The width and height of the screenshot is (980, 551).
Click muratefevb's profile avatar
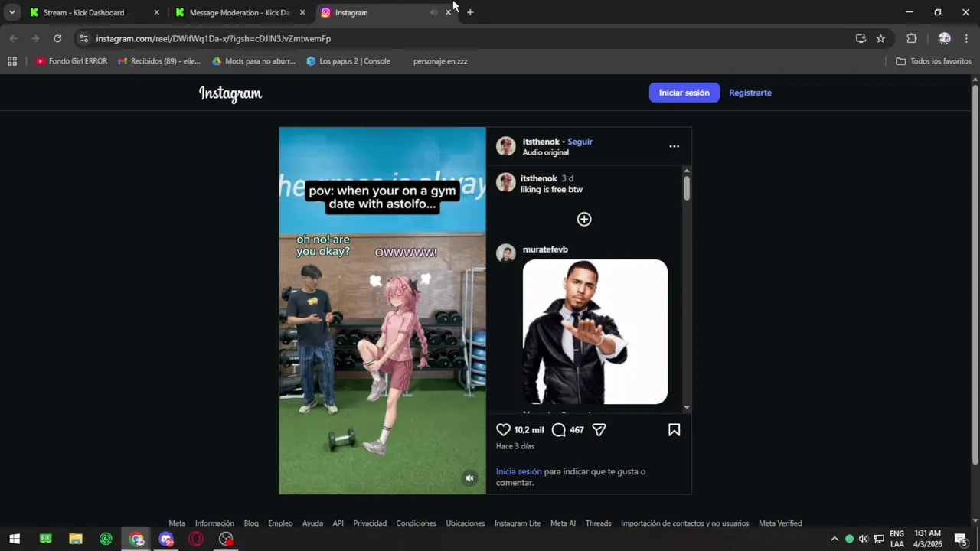505,253
